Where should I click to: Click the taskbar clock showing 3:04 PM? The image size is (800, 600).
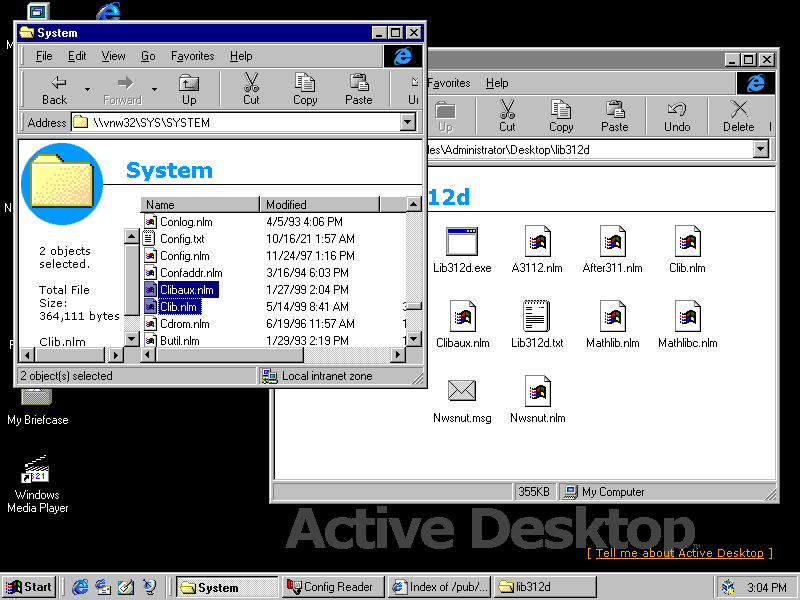tap(767, 588)
